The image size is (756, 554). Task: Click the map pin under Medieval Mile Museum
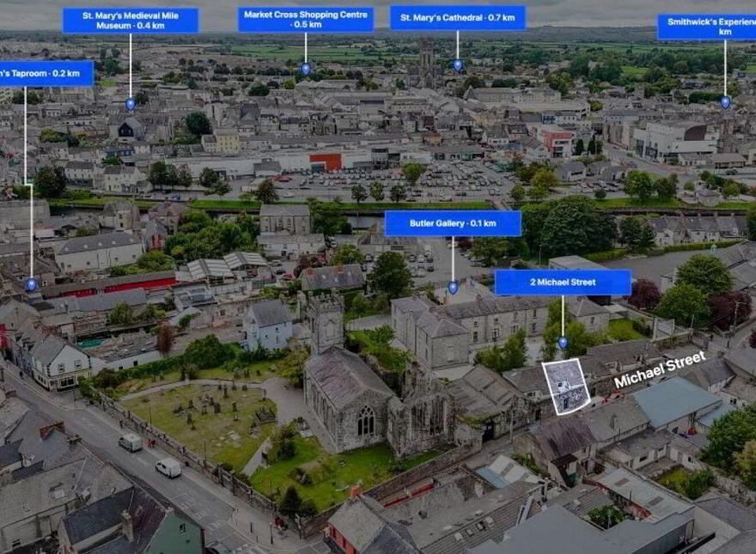tap(131, 104)
